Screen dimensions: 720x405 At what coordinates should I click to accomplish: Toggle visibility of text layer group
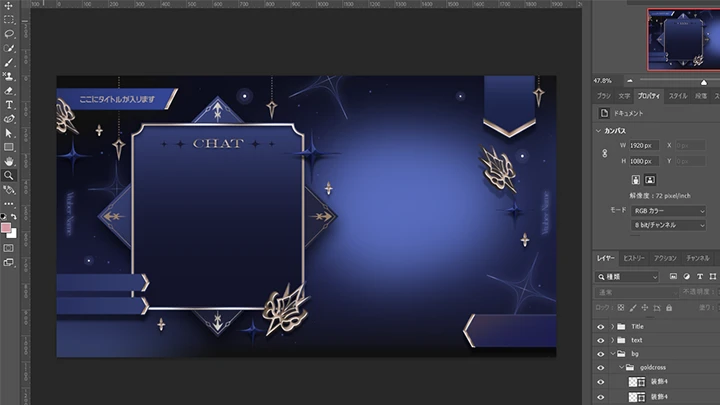601,340
